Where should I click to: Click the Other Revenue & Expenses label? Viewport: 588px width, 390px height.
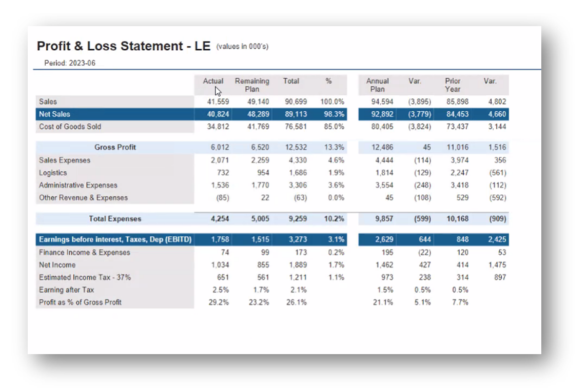click(x=83, y=197)
